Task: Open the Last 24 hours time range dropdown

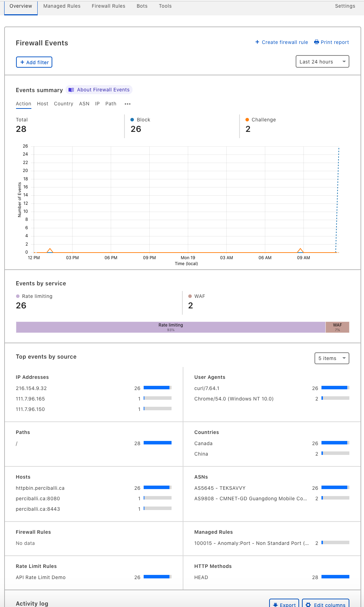Action: 322,62
